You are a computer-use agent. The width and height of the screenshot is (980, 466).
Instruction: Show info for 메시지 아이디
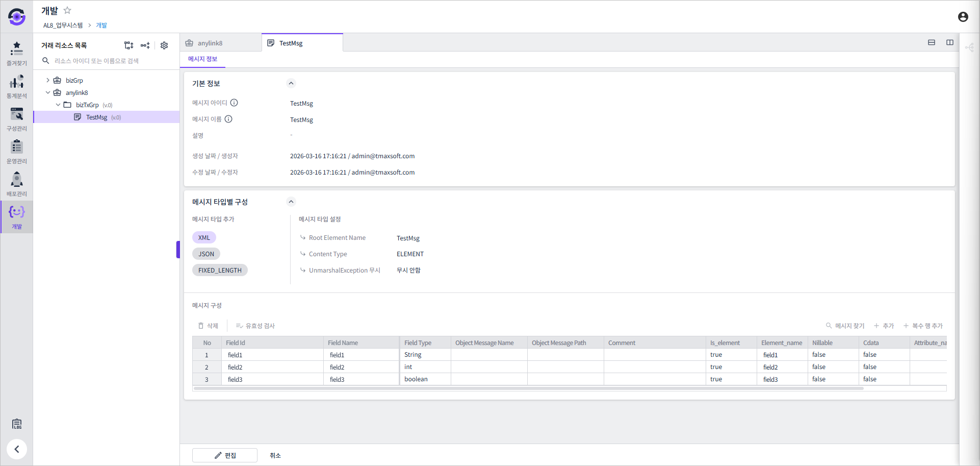pyautogui.click(x=234, y=103)
